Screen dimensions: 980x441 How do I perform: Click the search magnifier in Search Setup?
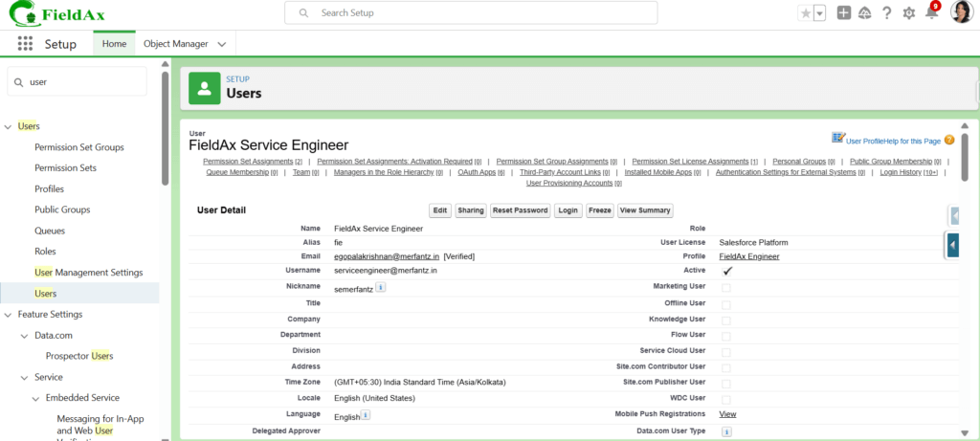pos(303,12)
